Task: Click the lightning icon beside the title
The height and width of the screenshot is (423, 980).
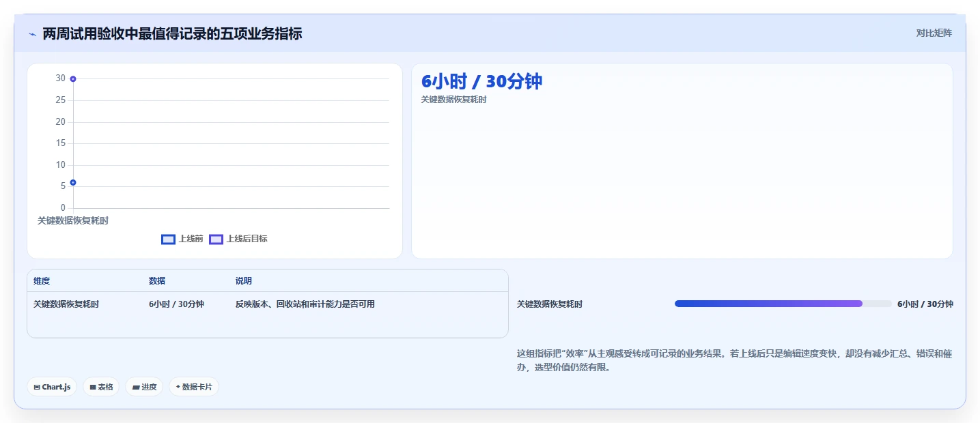Action: 32,34
